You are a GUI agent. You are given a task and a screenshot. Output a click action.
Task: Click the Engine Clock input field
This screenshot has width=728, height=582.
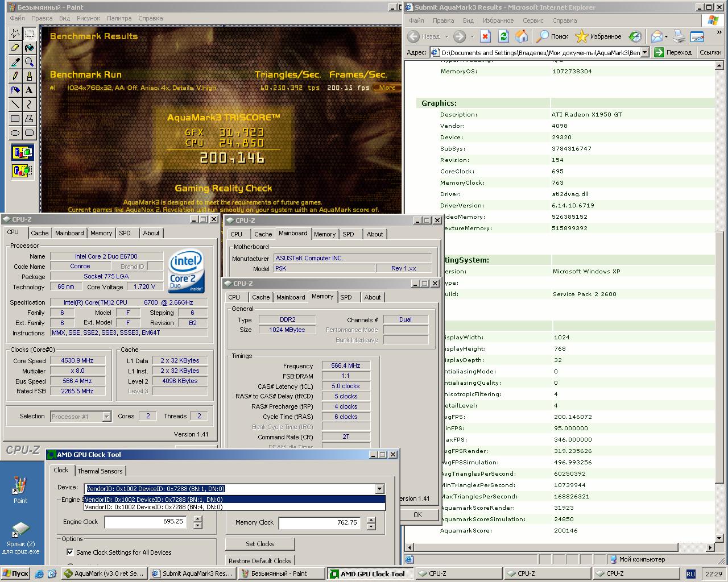click(145, 522)
